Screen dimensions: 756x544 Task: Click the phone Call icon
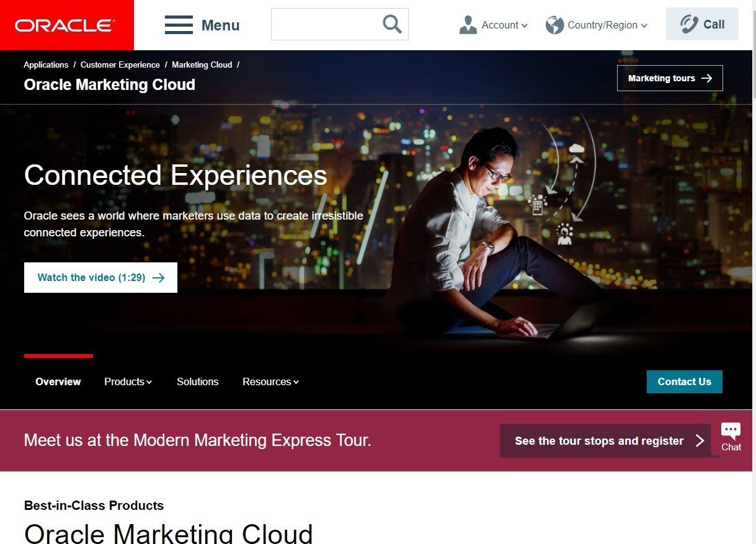(x=688, y=24)
